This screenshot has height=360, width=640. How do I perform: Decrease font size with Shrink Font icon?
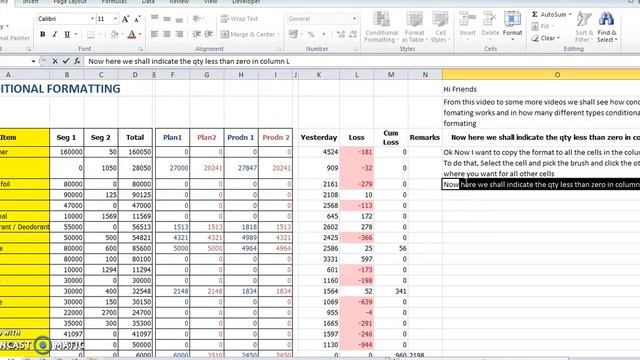[137, 19]
